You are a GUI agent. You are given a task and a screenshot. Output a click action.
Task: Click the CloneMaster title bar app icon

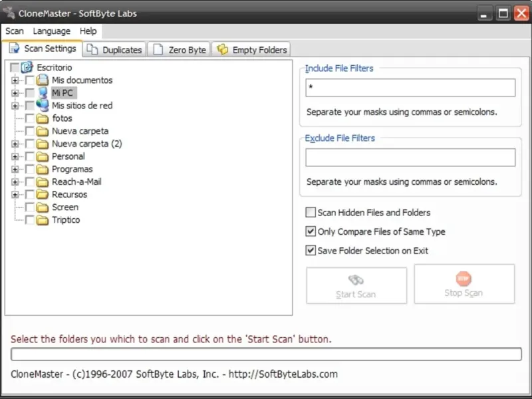(x=9, y=13)
